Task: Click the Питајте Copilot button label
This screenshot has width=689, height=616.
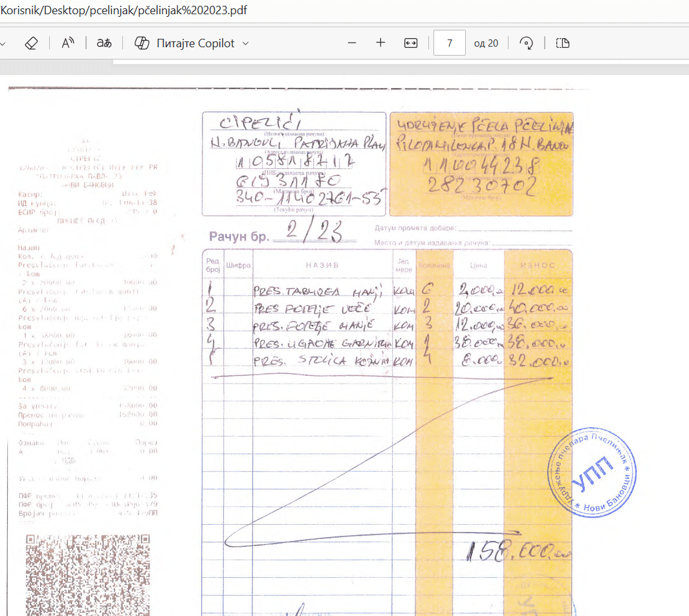Action: click(195, 43)
